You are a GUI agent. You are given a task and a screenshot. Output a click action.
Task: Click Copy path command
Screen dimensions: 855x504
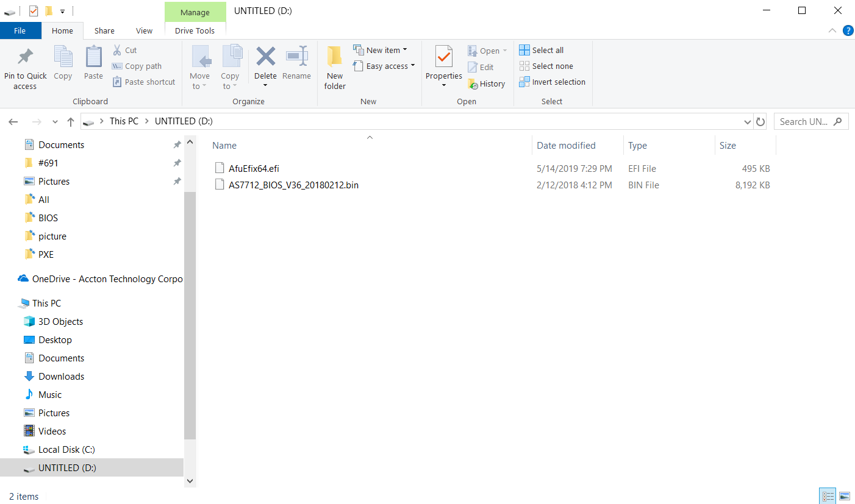137,66
